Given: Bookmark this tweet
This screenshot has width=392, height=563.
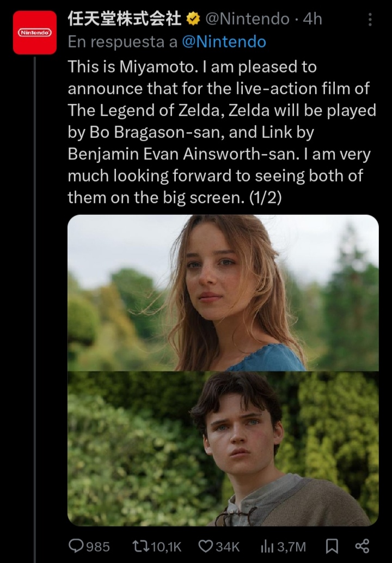Looking at the screenshot, I should tap(332, 546).
